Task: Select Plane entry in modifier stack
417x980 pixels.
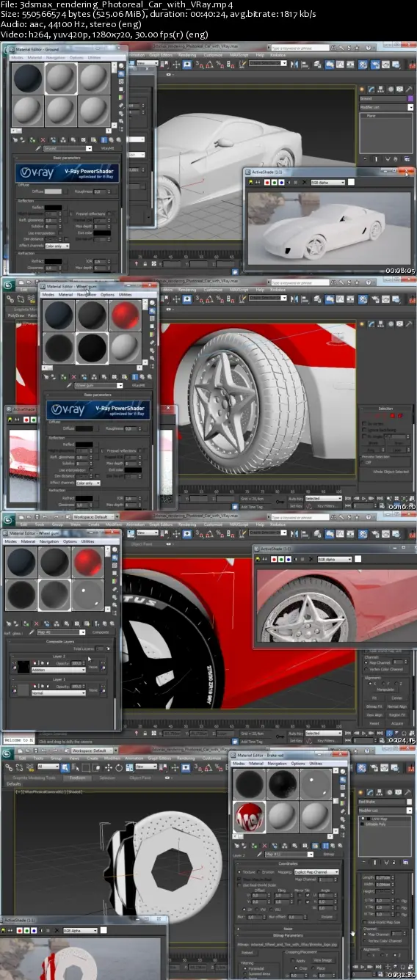Action: (x=369, y=115)
